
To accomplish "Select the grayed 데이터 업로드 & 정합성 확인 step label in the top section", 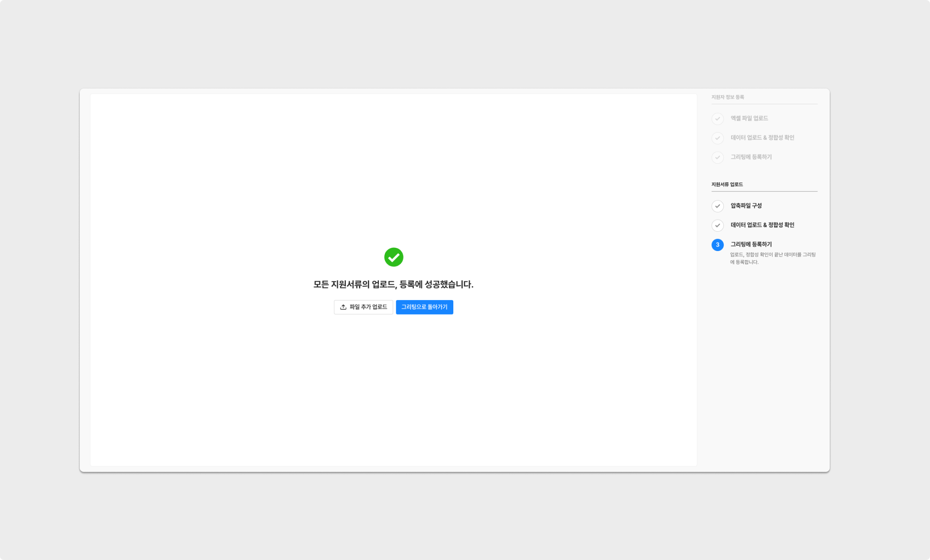I will click(762, 138).
